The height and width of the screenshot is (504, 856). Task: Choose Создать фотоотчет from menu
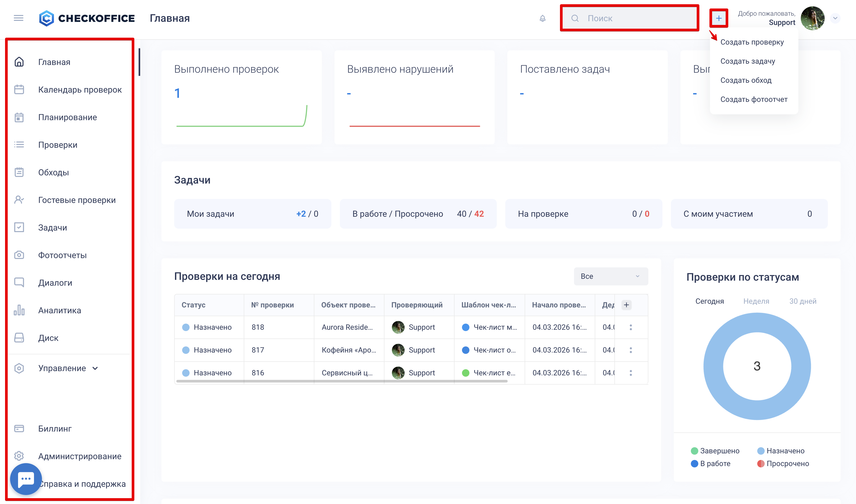754,99
